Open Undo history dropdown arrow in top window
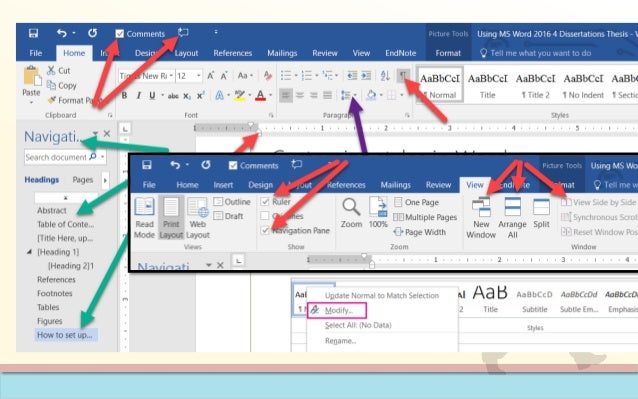Screen dimensions: 638x399 [74, 33]
